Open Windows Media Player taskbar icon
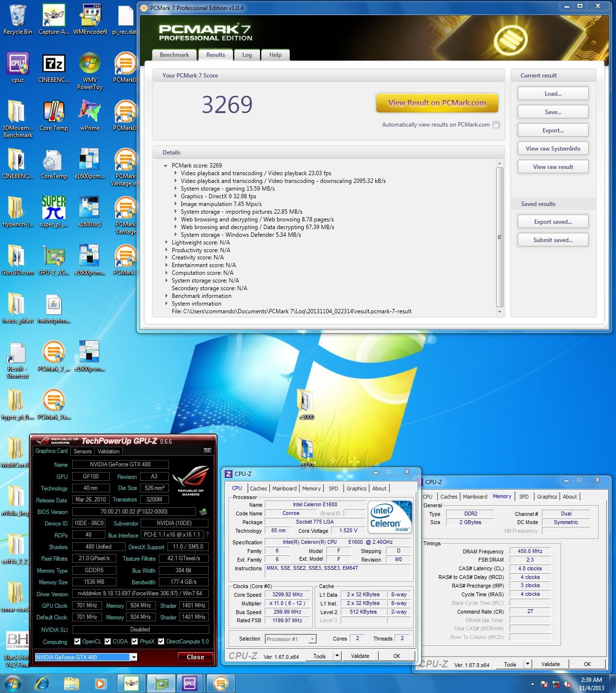Image resolution: width=616 pixels, height=693 pixels. (101, 683)
